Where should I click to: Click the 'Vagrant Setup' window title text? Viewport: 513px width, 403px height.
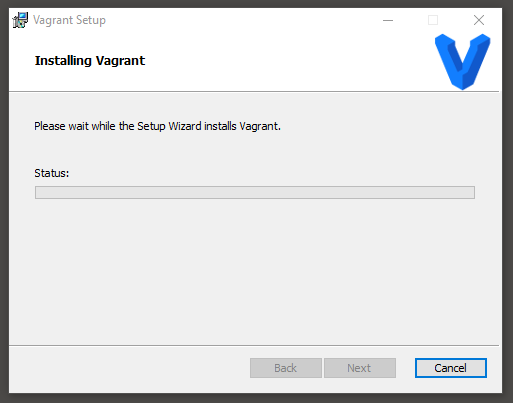coord(69,20)
